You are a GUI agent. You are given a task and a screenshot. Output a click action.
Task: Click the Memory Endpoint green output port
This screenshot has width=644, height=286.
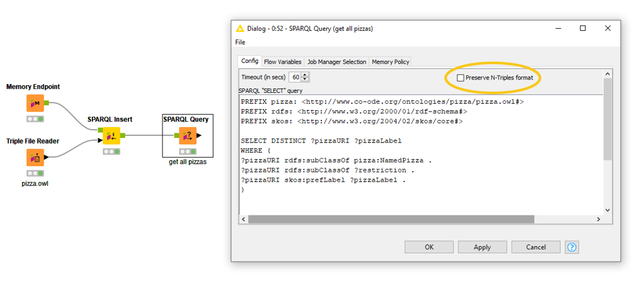point(46,103)
